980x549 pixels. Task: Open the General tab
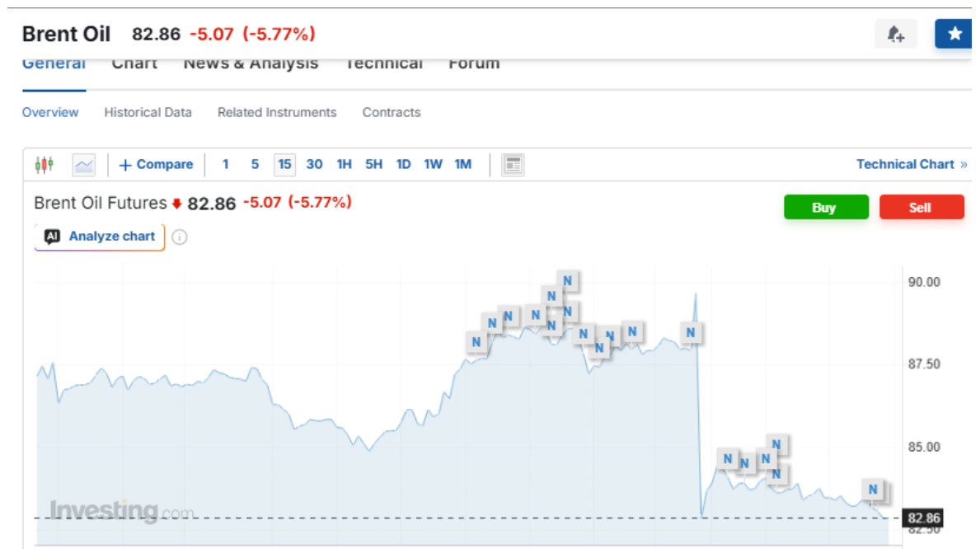point(54,65)
